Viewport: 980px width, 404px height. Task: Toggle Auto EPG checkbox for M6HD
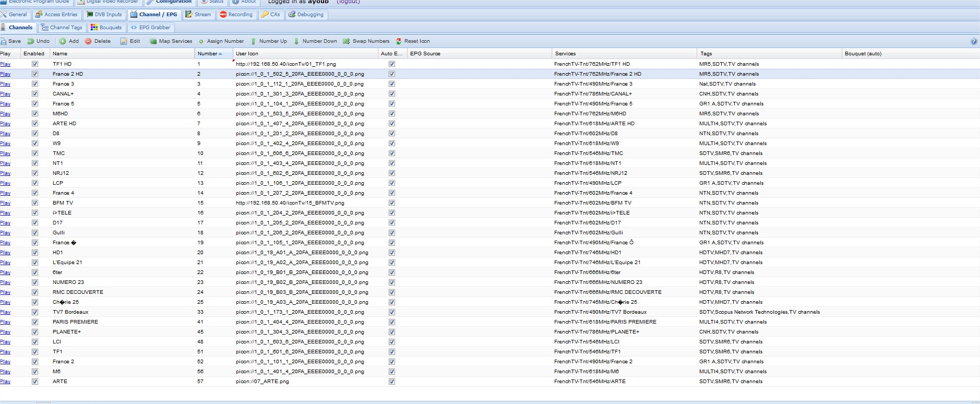coord(392,114)
